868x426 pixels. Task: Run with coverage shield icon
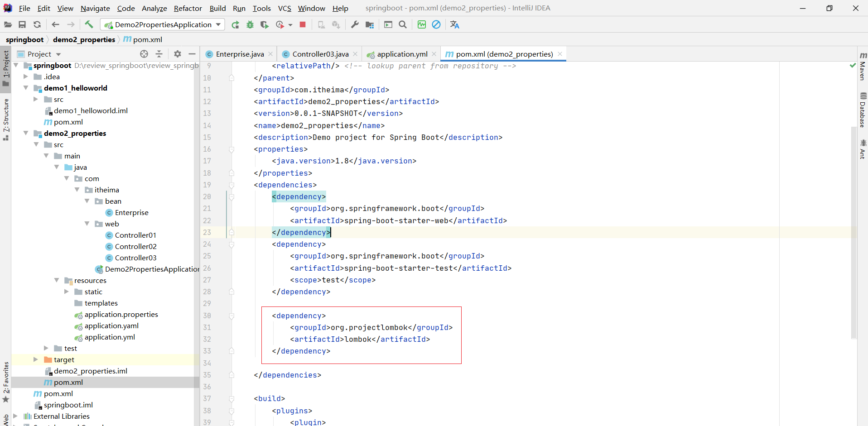265,24
